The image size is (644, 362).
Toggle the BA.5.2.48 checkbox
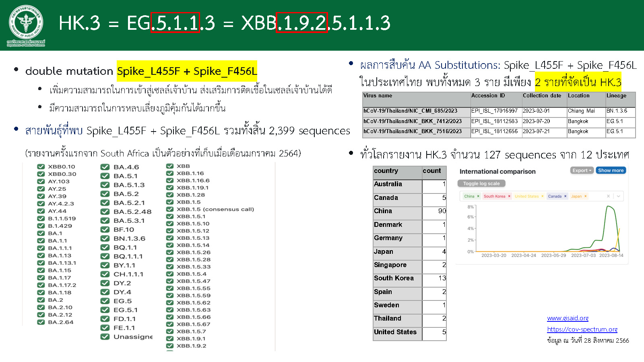tap(105, 212)
